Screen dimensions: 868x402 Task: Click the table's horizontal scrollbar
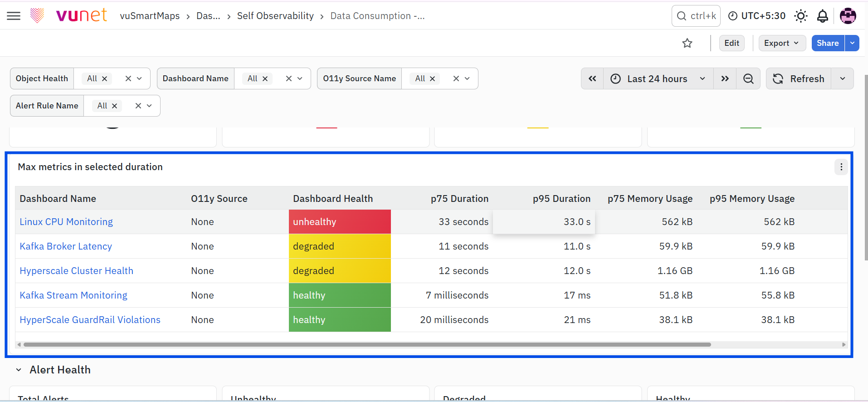tap(367, 345)
